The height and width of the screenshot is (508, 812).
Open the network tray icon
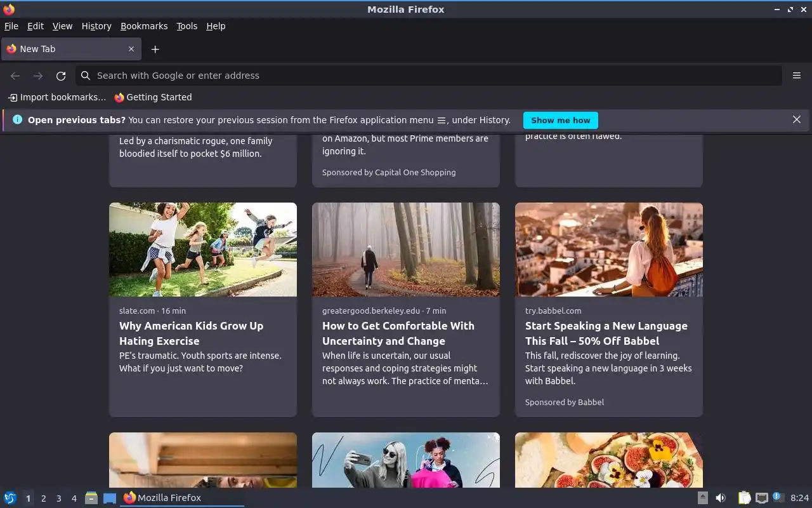[762, 498]
